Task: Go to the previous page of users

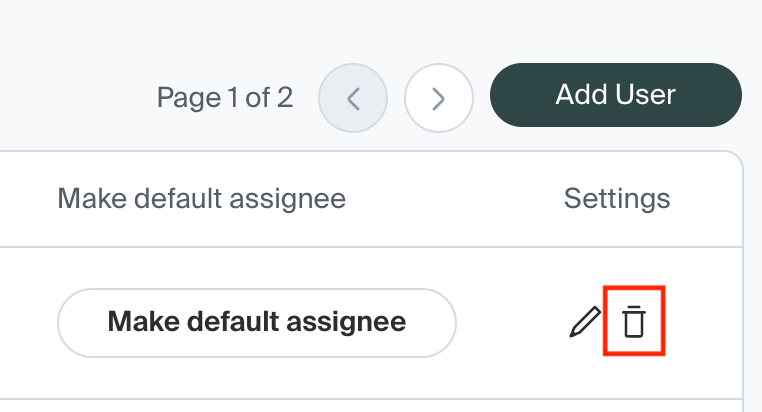Action: 352,98
